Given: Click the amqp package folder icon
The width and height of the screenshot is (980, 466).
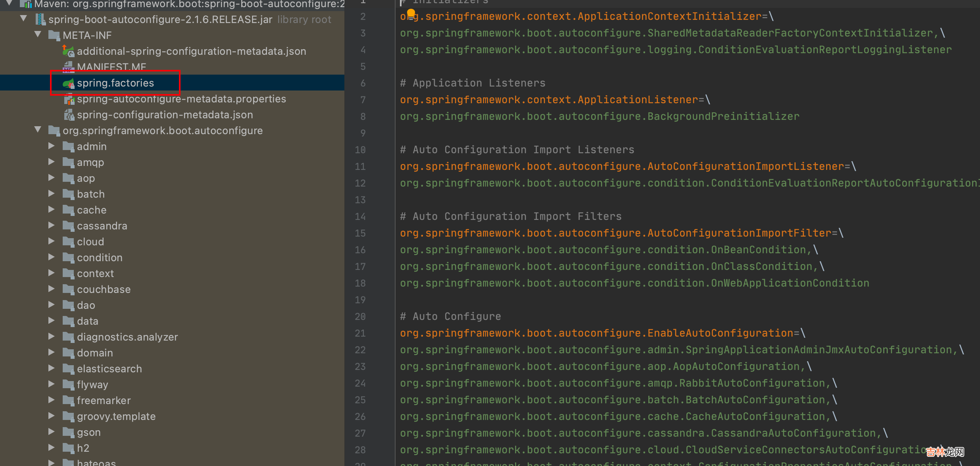Looking at the screenshot, I should pos(68,162).
